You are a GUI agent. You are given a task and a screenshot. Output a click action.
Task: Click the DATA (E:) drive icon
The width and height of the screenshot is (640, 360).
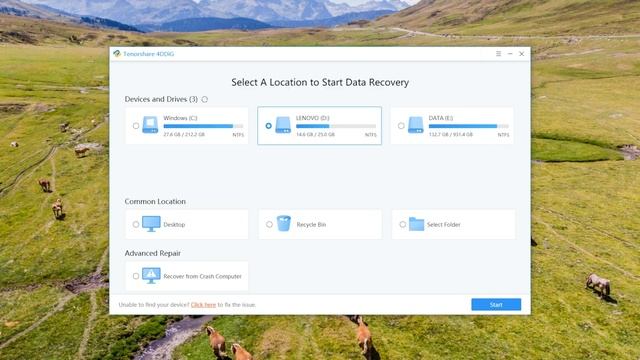pos(416,125)
